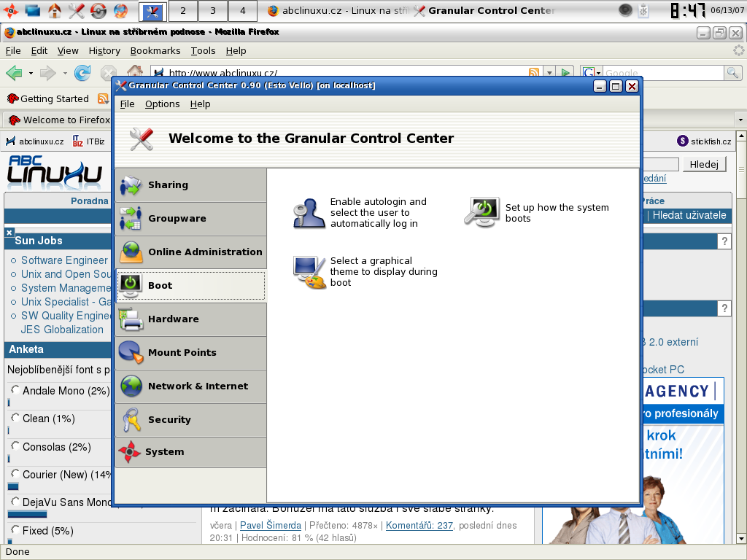This screenshot has height=560, width=747.
Task: Select DejaVu Sans Mono poll option
Action: (15, 502)
